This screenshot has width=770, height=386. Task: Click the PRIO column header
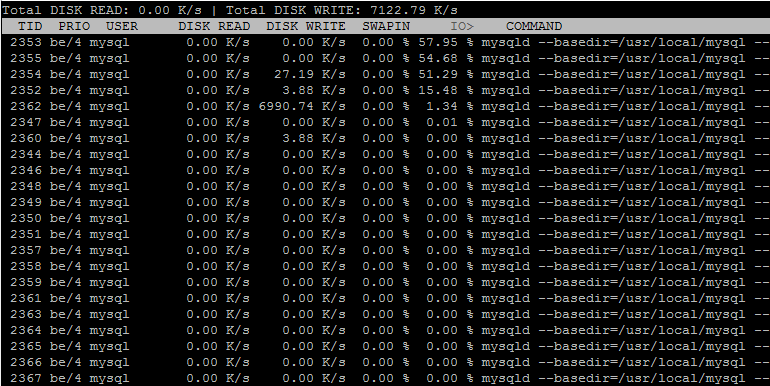[74, 26]
